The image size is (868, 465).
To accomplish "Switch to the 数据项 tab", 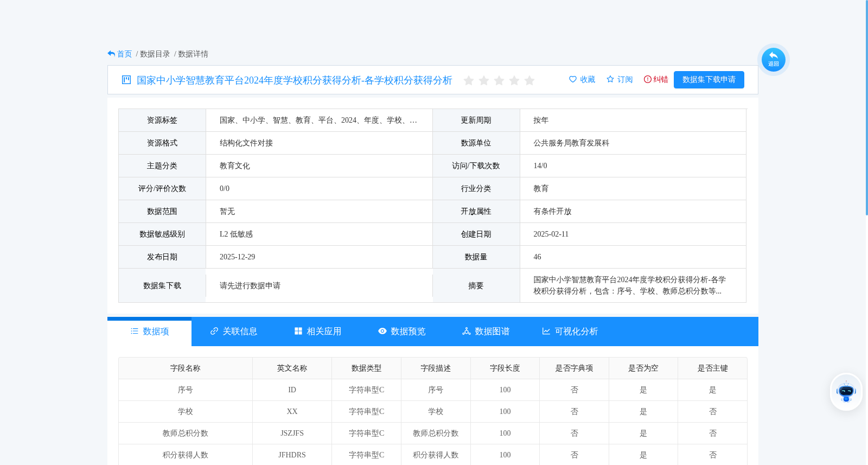I will tap(150, 332).
